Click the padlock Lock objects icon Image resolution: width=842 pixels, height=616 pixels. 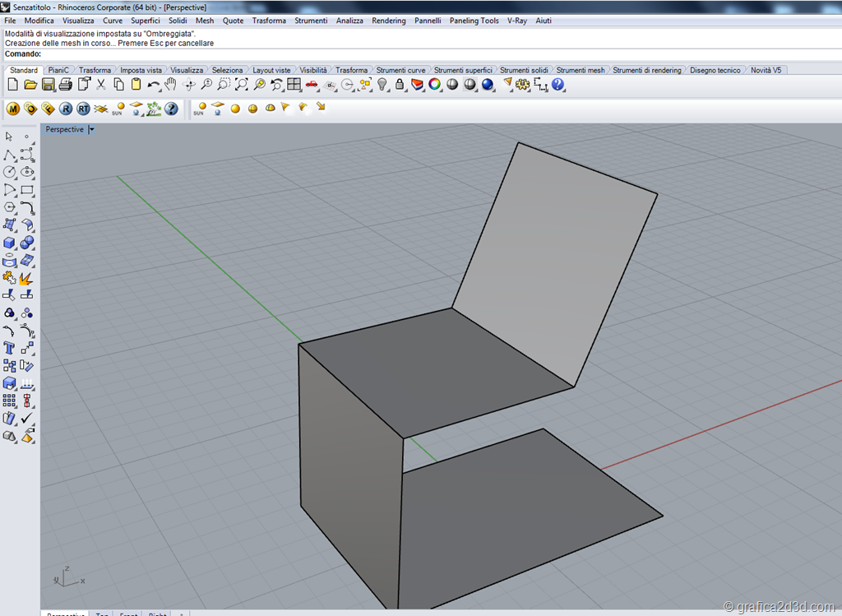click(400, 85)
